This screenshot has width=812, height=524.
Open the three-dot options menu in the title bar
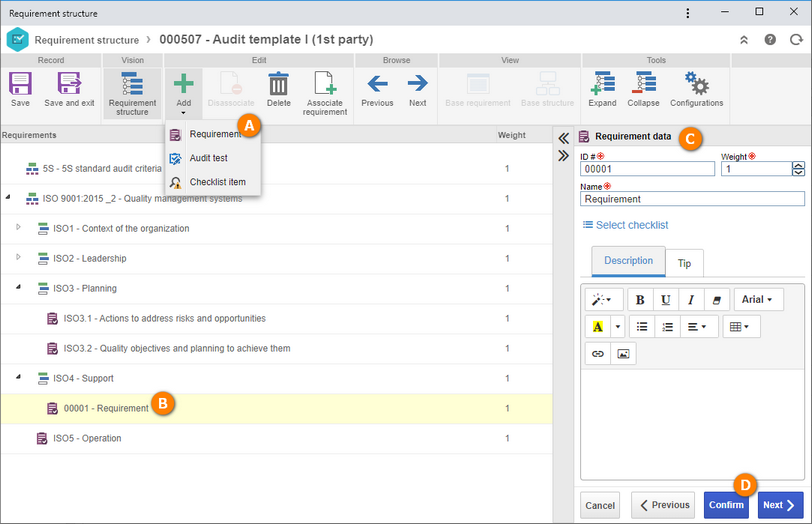(x=688, y=13)
